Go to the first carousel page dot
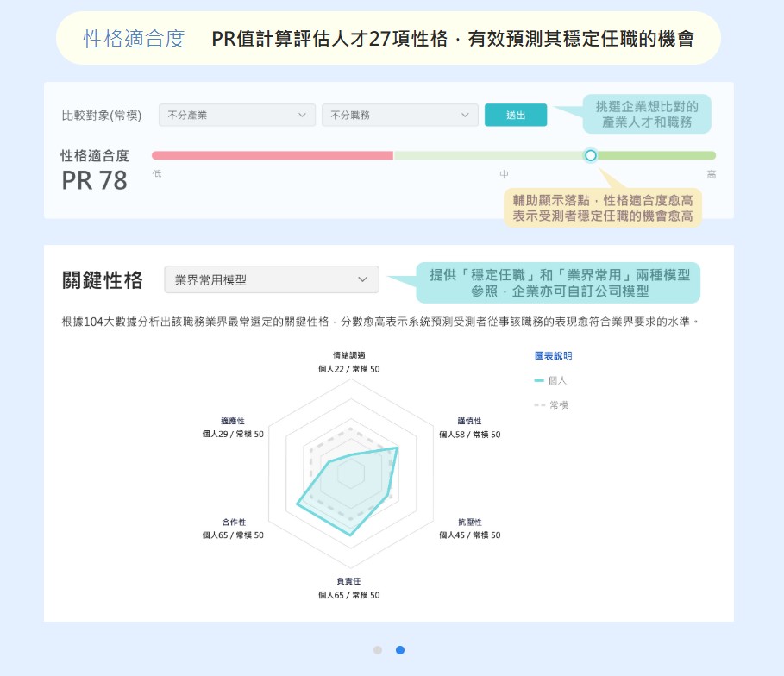Image resolution: width=784 pixels, height=676 pixels. click(x=378, y=650)
